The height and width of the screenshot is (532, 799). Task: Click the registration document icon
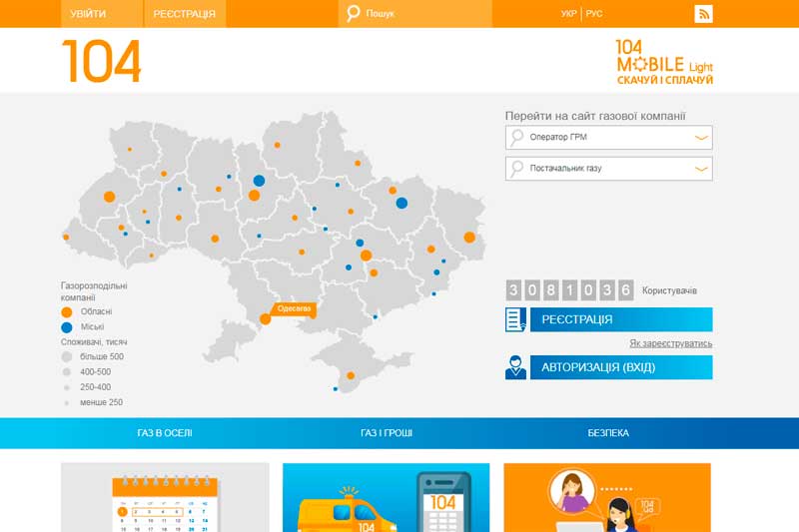[515, 319]
